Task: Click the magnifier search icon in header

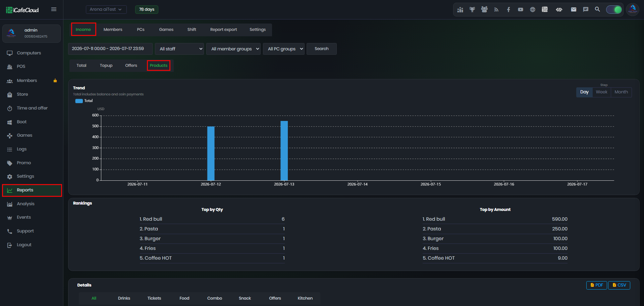Action: tap(597, 9)
